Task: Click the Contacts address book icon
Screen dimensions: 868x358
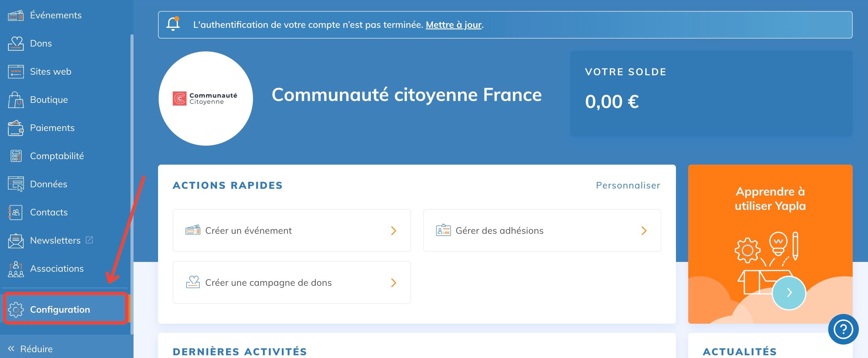Action: coord(16,212)
